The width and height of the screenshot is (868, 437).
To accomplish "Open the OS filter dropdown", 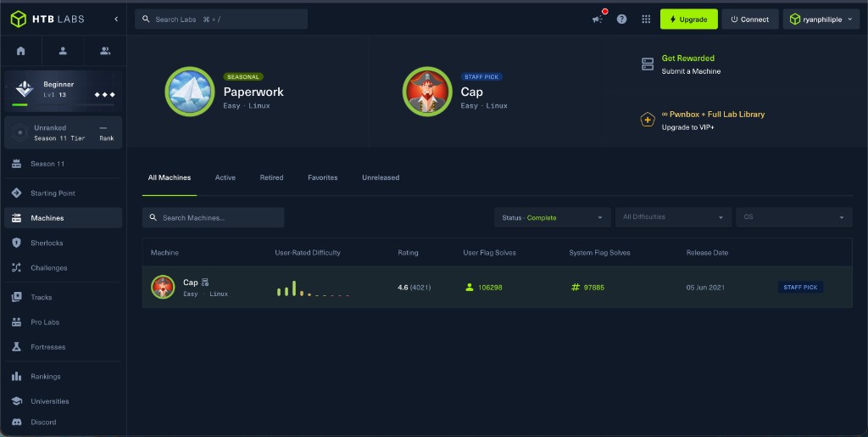I will (x=793, y=218).
